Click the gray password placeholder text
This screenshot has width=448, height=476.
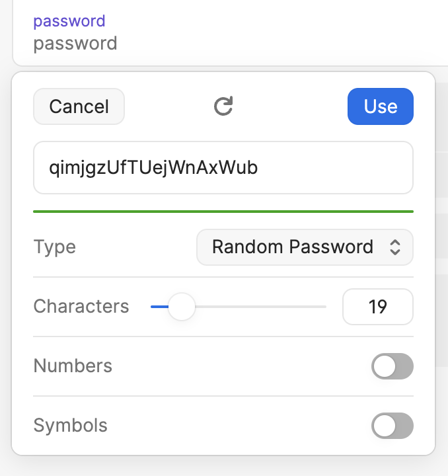[x=75, y=44]
